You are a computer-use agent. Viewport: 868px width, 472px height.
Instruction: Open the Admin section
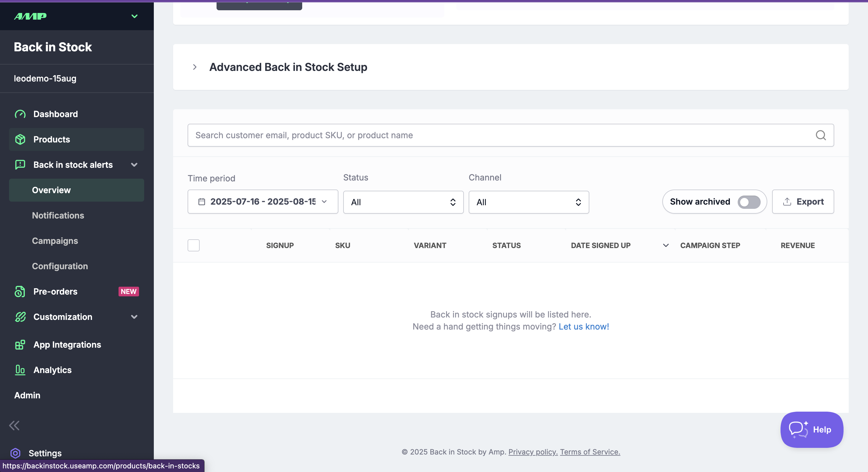click(27, 395)
